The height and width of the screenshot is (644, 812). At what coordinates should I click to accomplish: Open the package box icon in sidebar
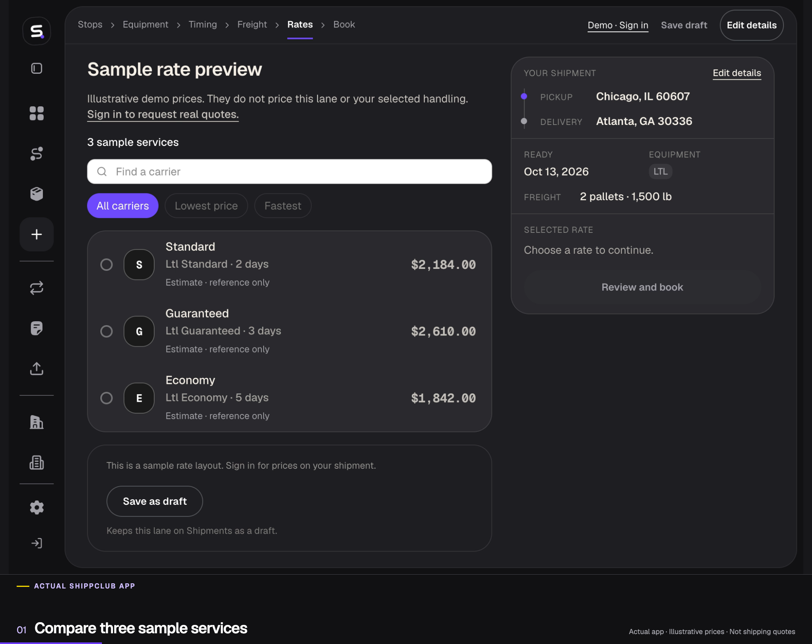(x=36, y=194)
